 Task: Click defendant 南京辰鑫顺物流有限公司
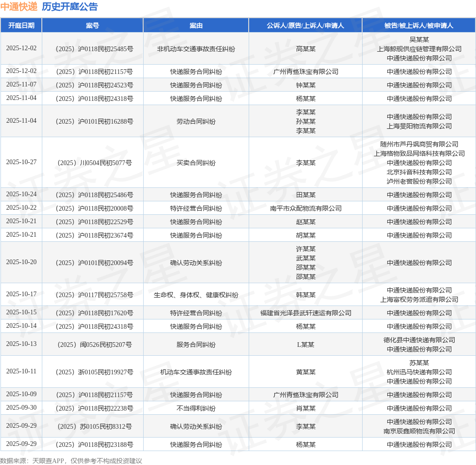pyautogui.click(x=419, y=431)
